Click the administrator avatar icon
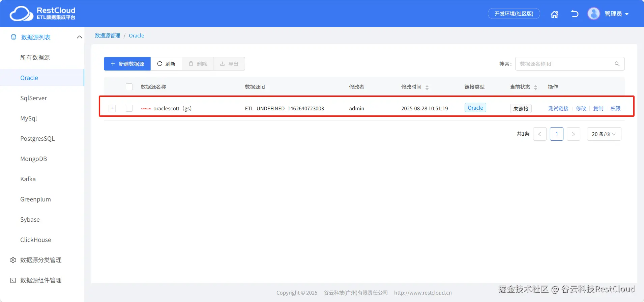Viewport: 644px width, 302px height. click(x=593, y=14)
